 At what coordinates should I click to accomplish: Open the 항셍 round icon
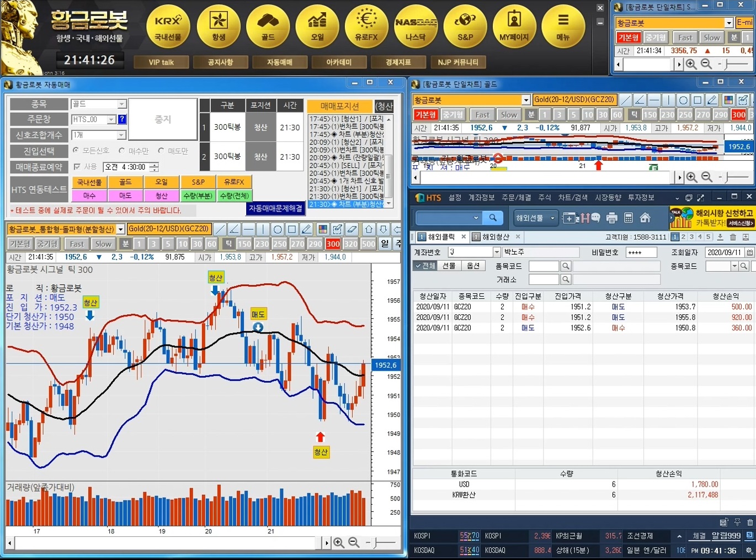point(219,26)
